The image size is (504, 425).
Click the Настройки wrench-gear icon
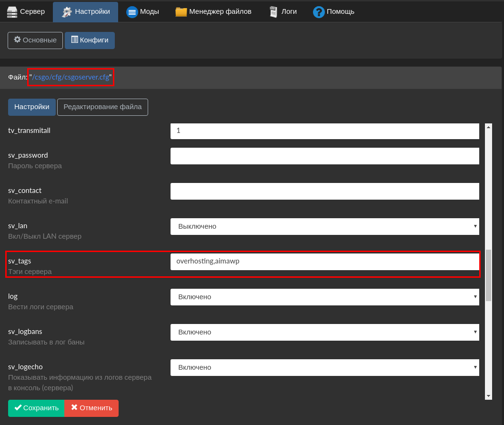tap(67, 12)
